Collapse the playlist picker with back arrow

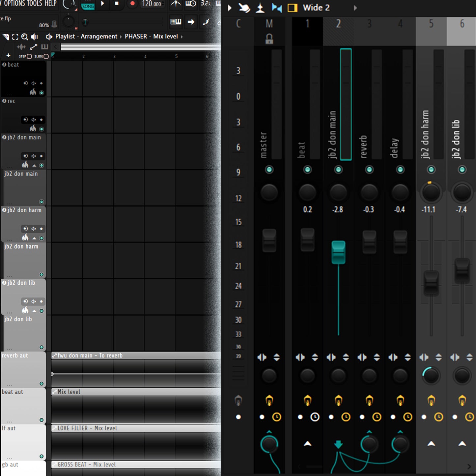tap(56, 47)
